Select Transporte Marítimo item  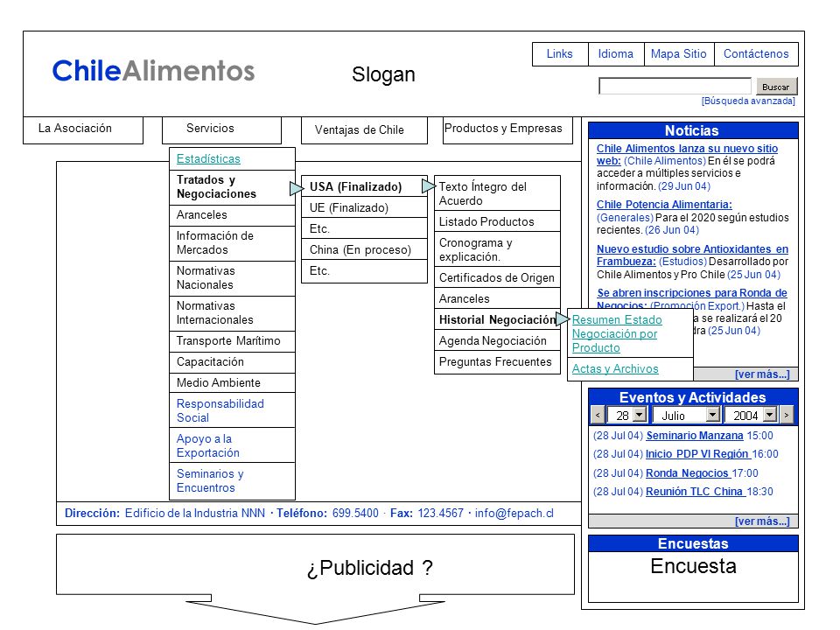(x=232, y=341)
